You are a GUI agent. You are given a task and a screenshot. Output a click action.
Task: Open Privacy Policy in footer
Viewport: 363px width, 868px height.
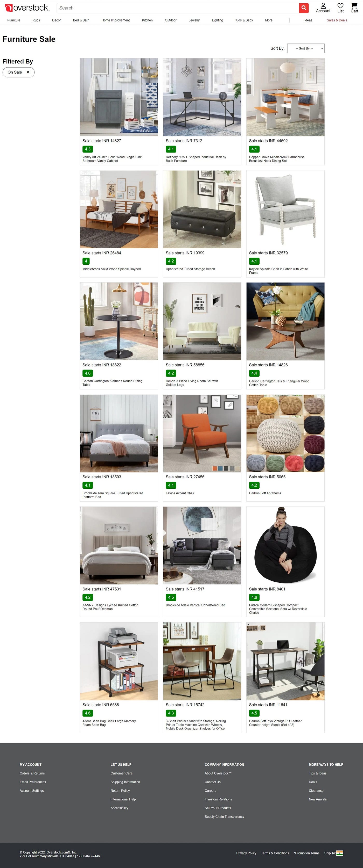click(x=246, y=853)
